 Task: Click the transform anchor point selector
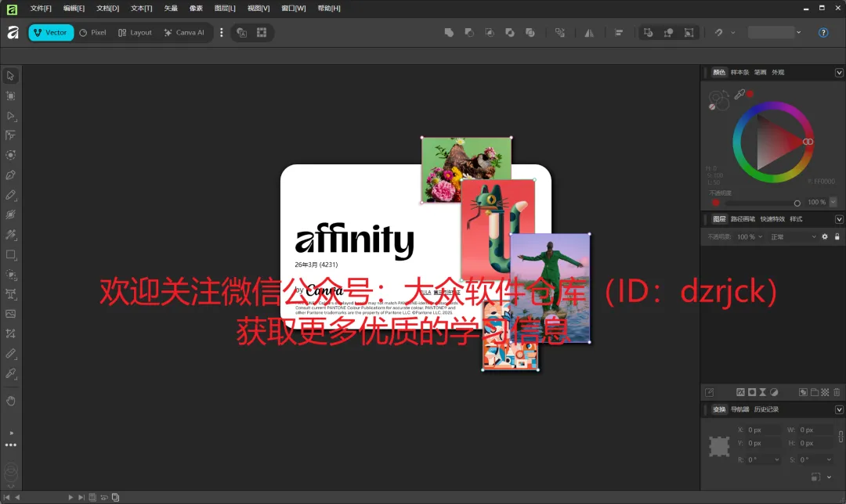point(719,446)
